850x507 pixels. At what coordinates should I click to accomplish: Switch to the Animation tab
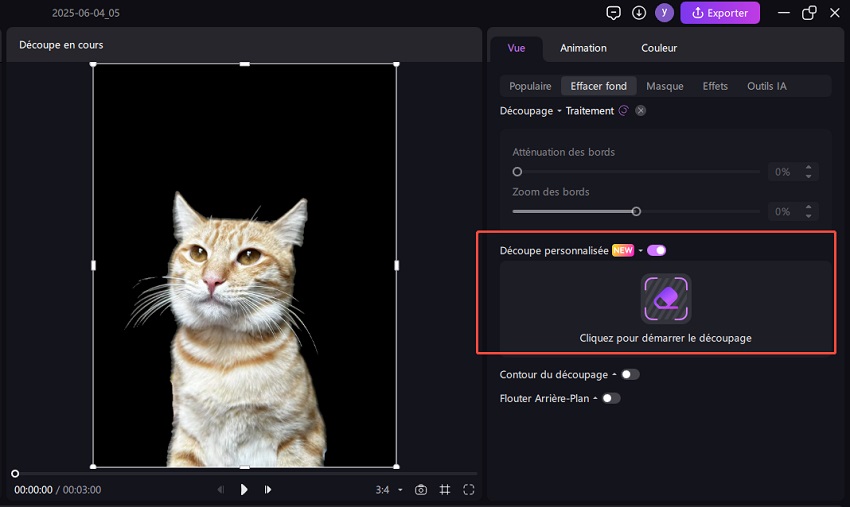pyautogui.click(x=583, y=48)
